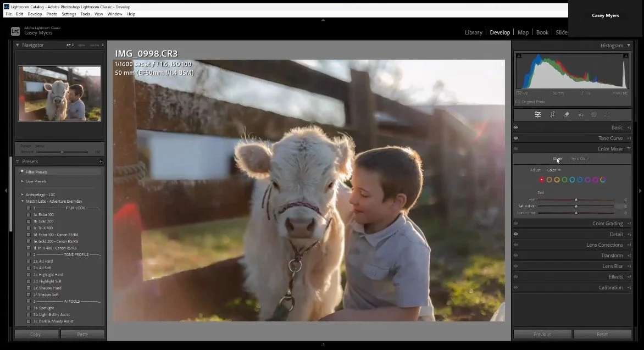Toggle the Basic panel visibility eye switch
The height and width of the screenshot is (350, 644).
click(x=515, y=127)
